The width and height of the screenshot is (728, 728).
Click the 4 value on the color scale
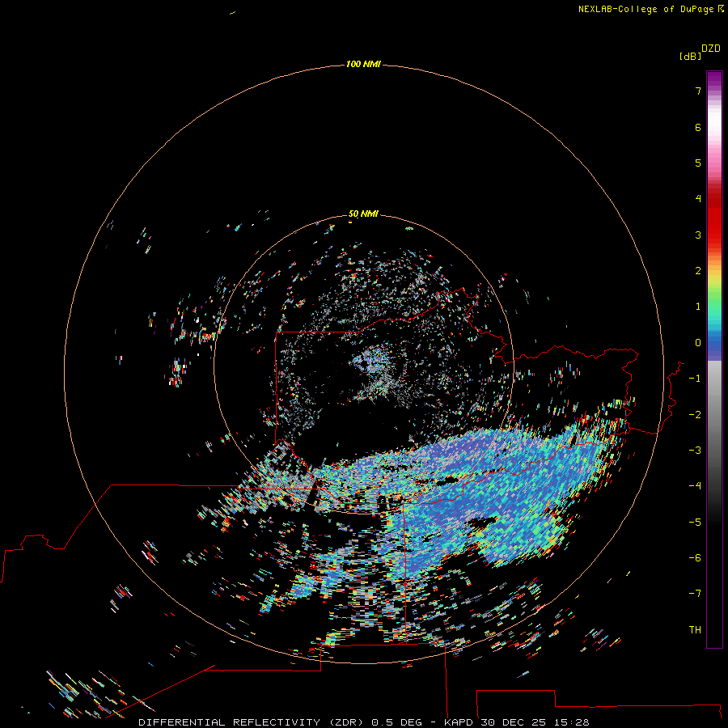(x=698, y=199)
